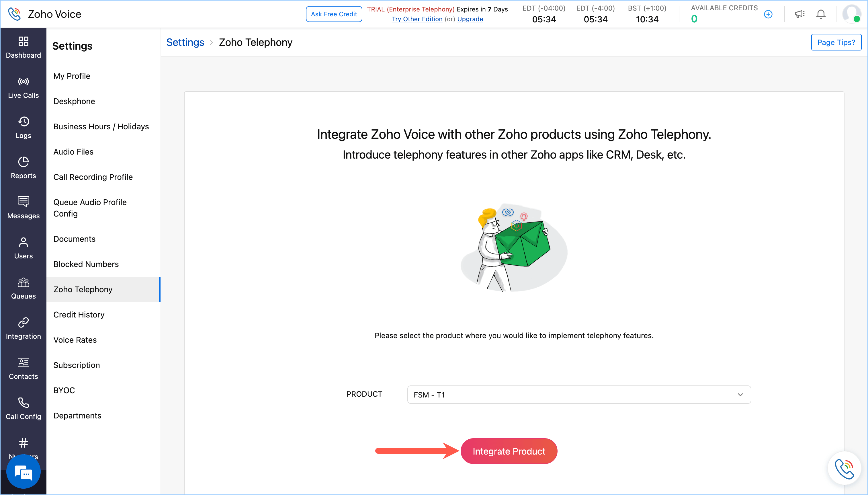Open the floating phone dialer widget

click(844, 468)
